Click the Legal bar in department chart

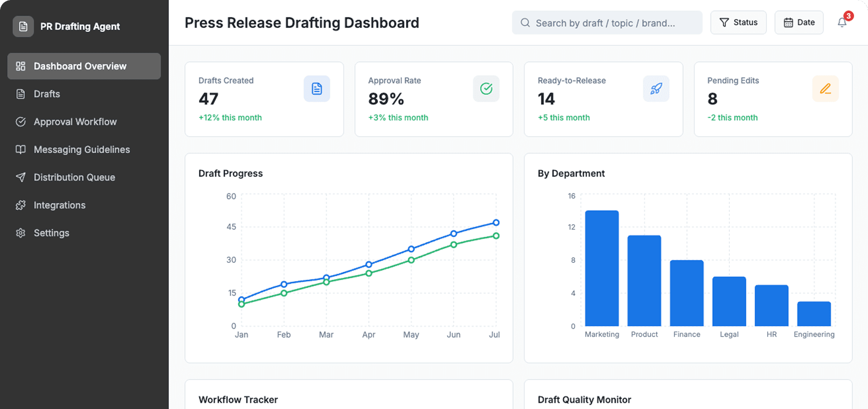729,302
